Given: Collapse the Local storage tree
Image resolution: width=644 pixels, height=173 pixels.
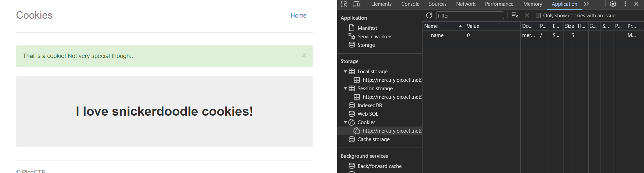Looking at the screenshot, I should pos(345,72).
